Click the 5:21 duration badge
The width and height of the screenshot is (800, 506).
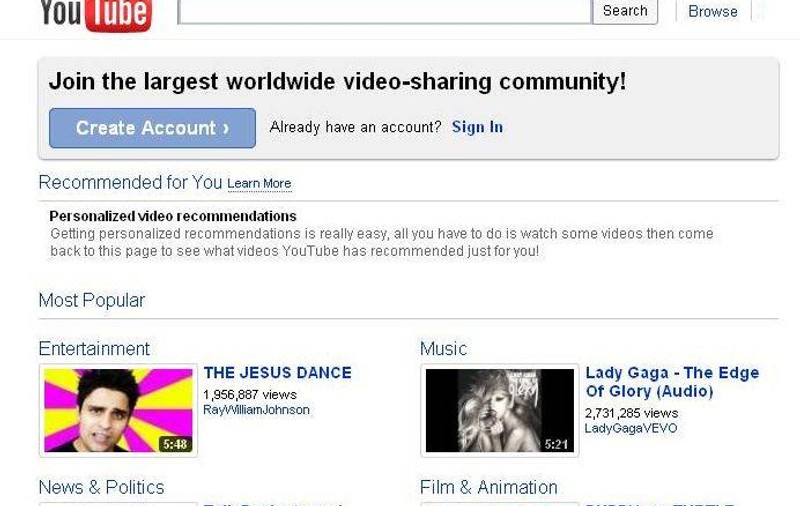tap(557, 444)
